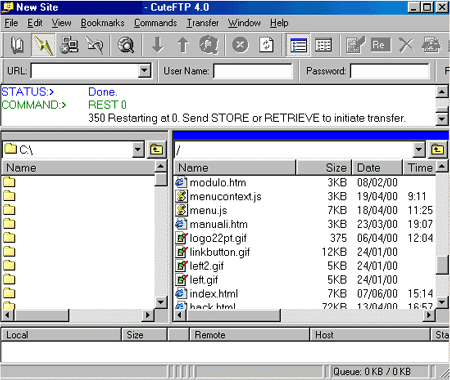Click the last toolbar printer-like icon
Image resolution: width=450 pixels, height=380 pixels.
431,45
